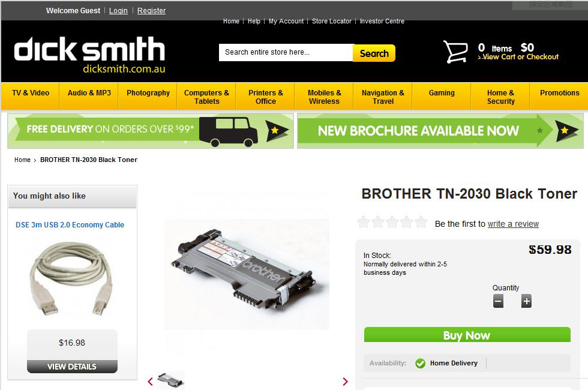Click View Details for USB cable
Image resolution: width=588 pixels, height=390 pixels.
click(x=72, y=367)
